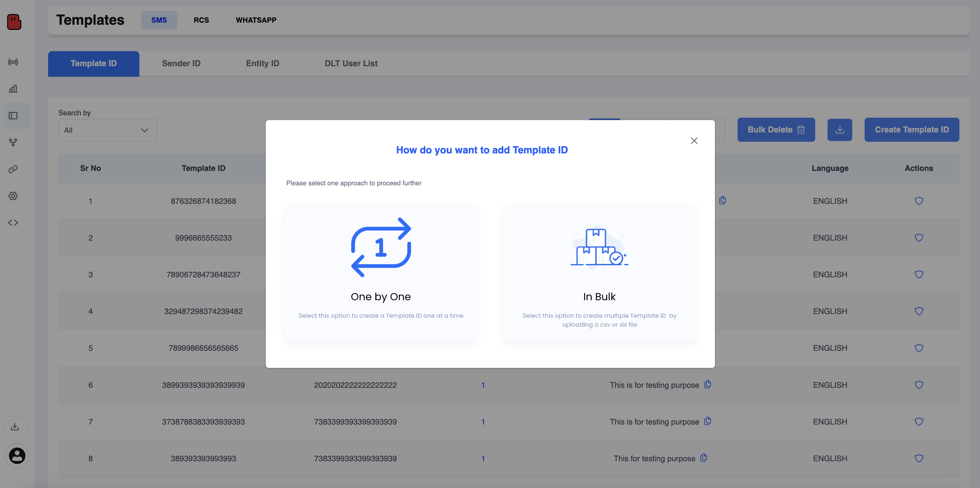Click the red app logo icon
The height and width of the screenshot is (488, 980).
tap(14, 22)
